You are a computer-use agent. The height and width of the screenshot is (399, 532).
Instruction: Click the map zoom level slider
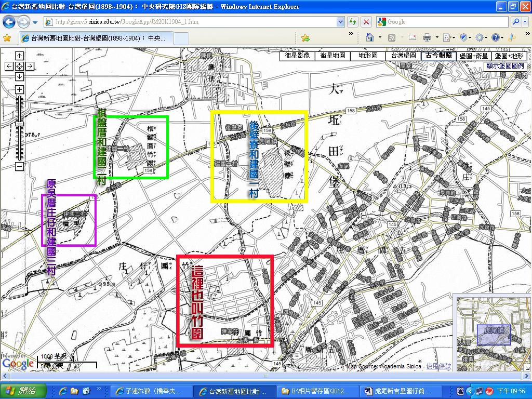[19, 128]
